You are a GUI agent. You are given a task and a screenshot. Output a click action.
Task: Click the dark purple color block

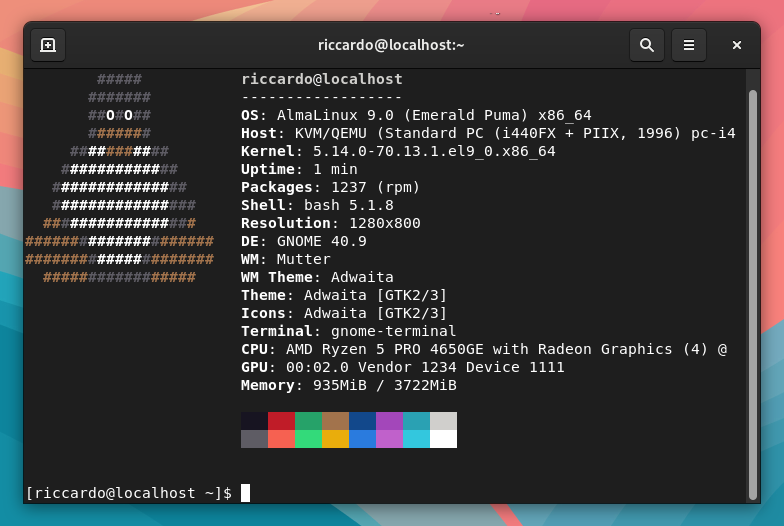(390, 421)
